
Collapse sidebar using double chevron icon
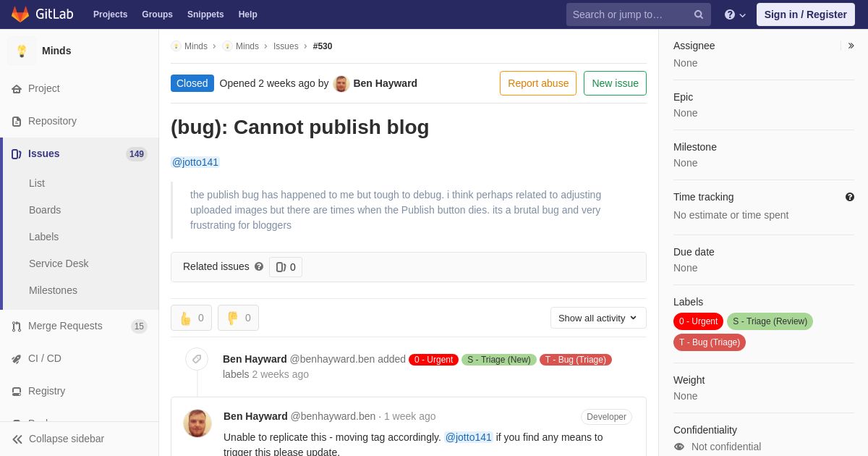click(x=17, y=439)
